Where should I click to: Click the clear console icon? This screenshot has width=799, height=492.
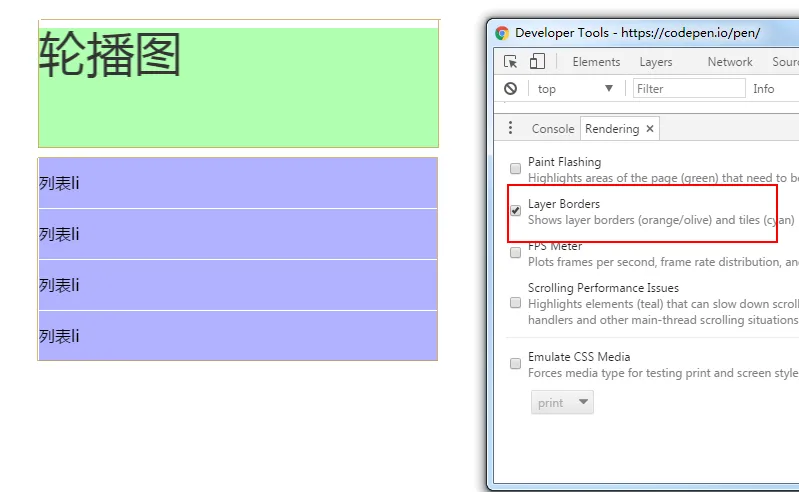(x=510, y=89)
